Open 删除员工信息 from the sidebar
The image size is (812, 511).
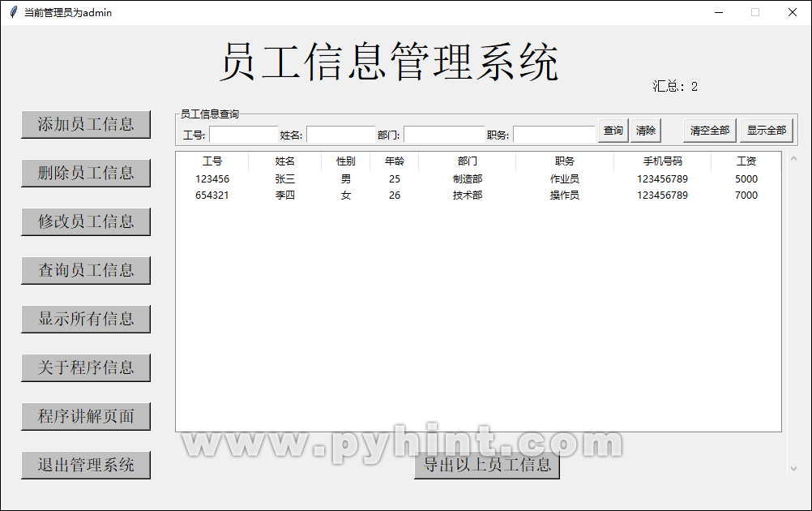click(86, 173)
